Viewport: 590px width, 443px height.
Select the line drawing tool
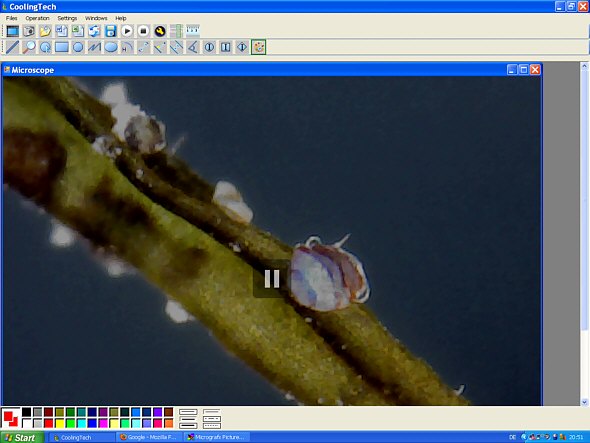12,47
